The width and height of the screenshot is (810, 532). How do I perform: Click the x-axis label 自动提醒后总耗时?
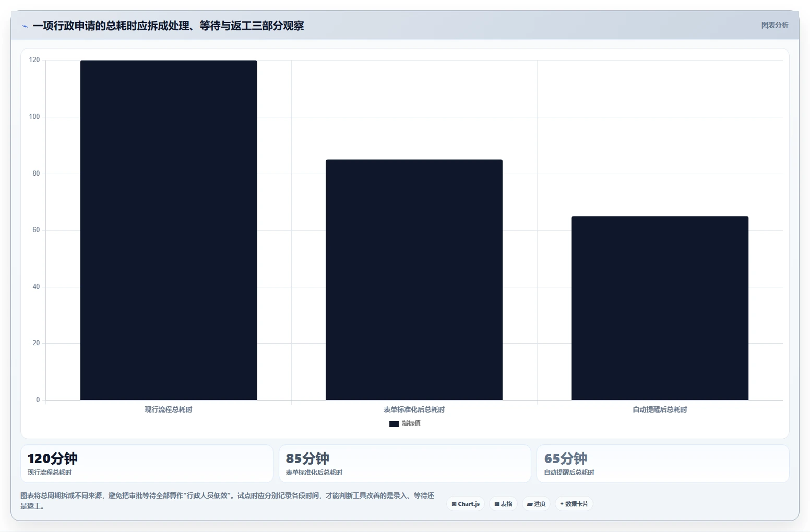tap(660, 409)
